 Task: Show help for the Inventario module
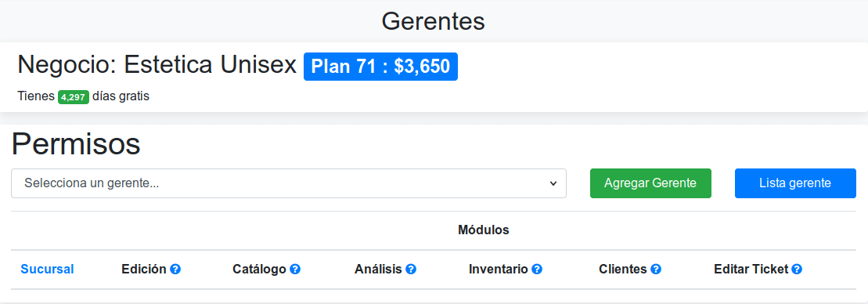point(537,269)
